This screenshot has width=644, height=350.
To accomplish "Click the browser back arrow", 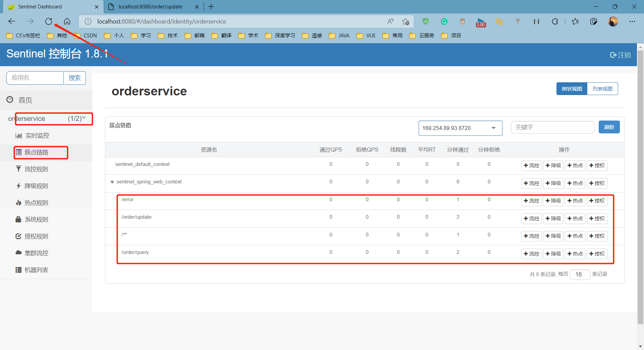I will tap(12, 21).
